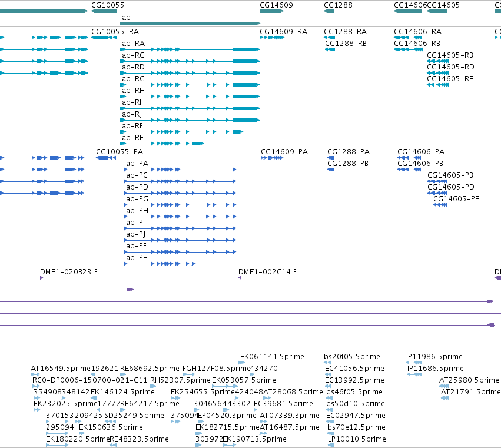The image size is (501, 448).
Task: Select protein lap-PC
Action: pos(136,175)
